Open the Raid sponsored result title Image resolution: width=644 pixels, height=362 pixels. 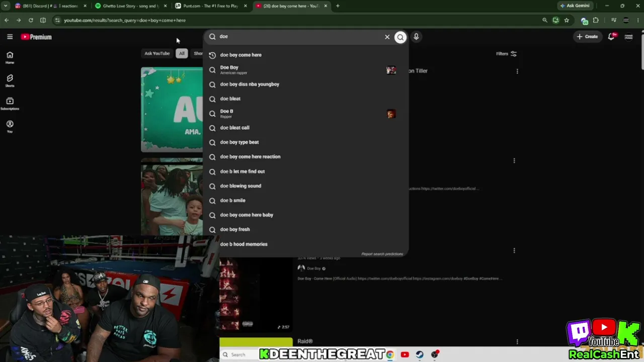click(305, 342)
